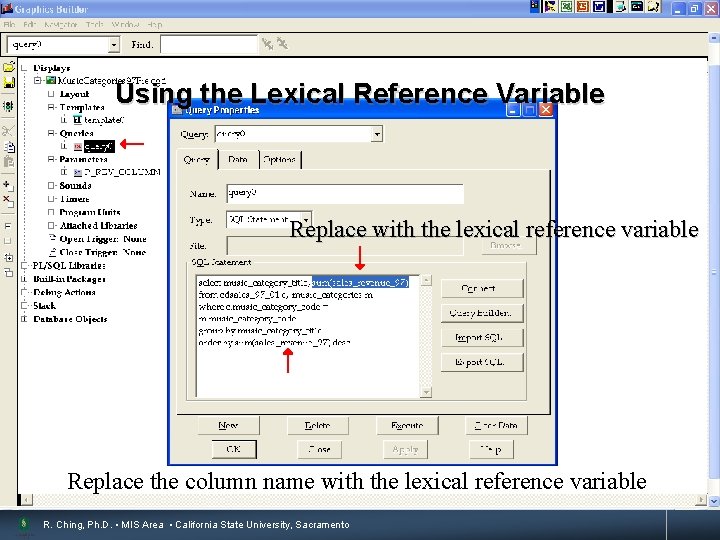Switch to the Options tab
The height and width of the screenshot is (540, 720).
[280, 159]
